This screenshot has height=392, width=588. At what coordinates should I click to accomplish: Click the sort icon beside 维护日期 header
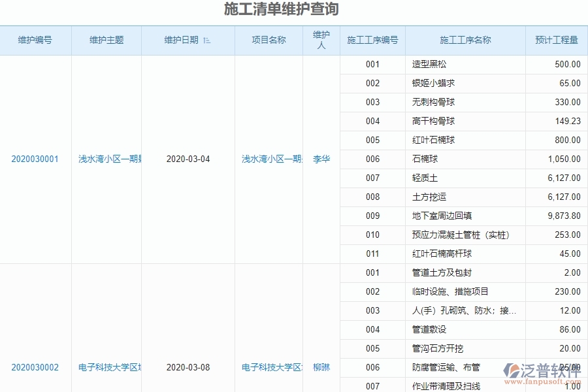[207, 40]
